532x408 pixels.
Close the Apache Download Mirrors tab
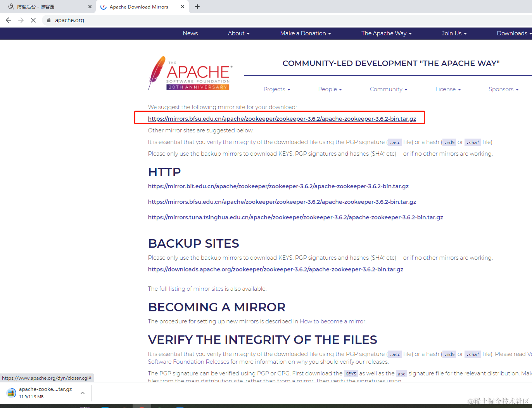pos(183,7)
